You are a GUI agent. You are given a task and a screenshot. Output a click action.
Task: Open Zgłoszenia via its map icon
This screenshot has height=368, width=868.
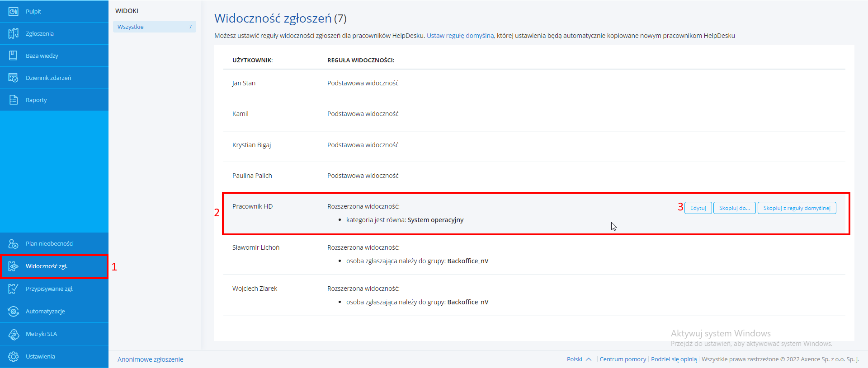point(14,33)
